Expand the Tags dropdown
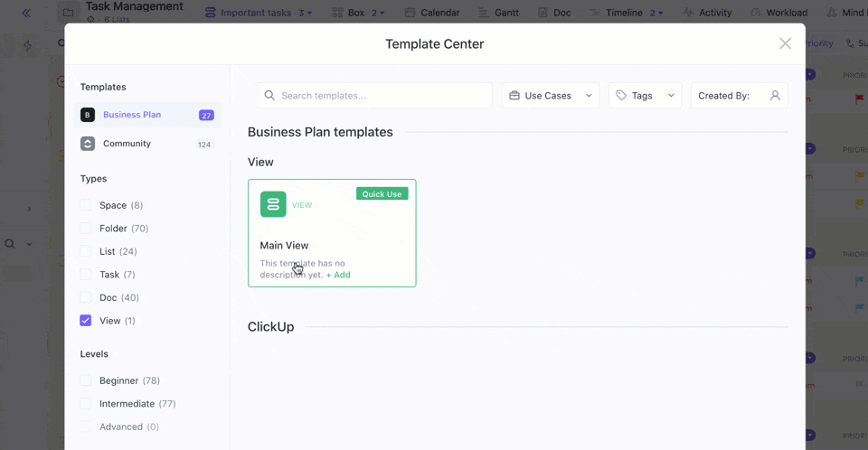The height and width of the screenshot is (450, 868). pyautogui.click(x=646, y=96)
